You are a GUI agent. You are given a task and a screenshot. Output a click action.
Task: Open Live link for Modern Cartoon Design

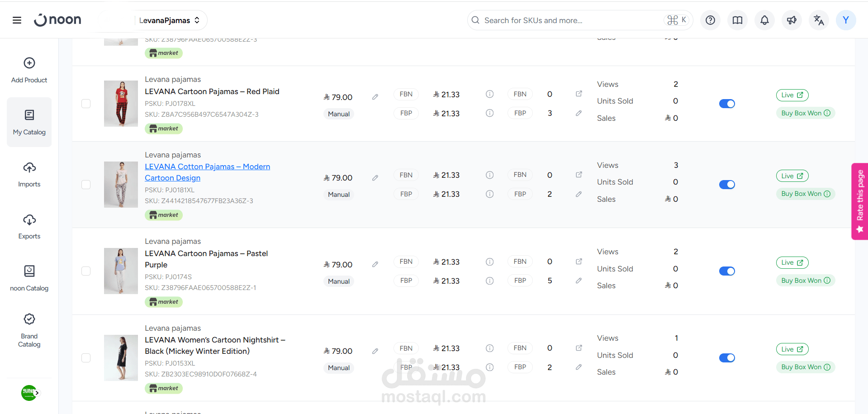click(792, 176)
